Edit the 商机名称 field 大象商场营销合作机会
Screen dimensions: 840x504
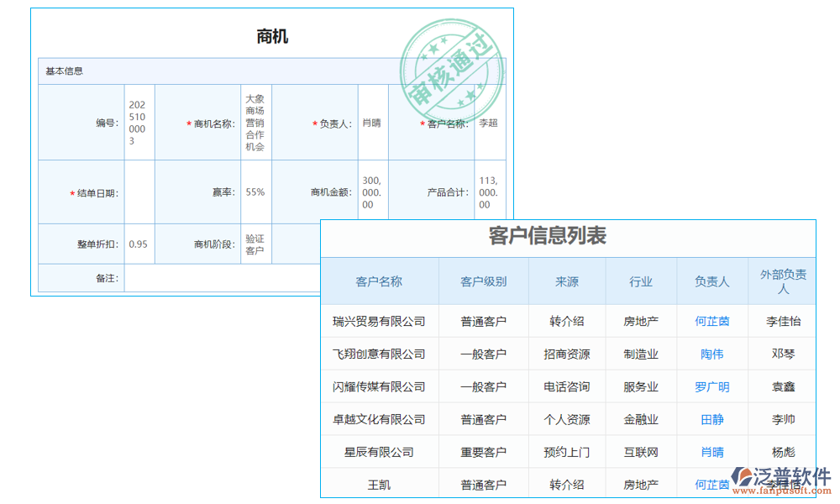[x=255, y=122]
